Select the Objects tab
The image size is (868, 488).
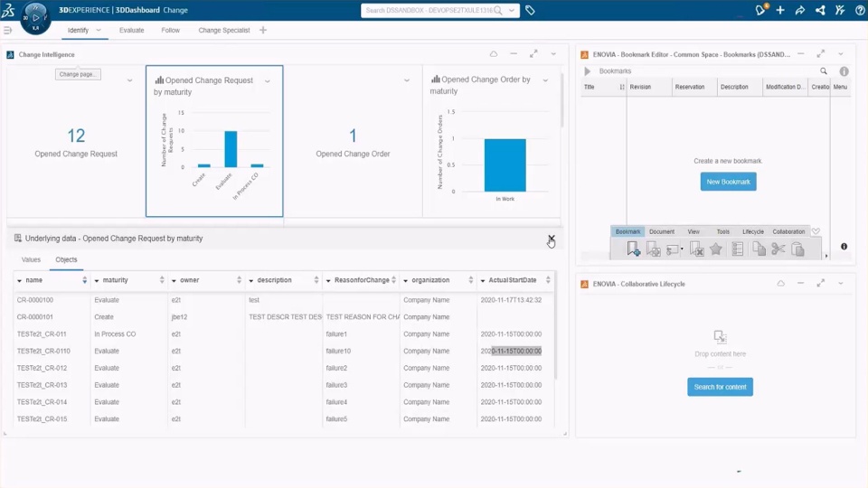pos(66,259)
